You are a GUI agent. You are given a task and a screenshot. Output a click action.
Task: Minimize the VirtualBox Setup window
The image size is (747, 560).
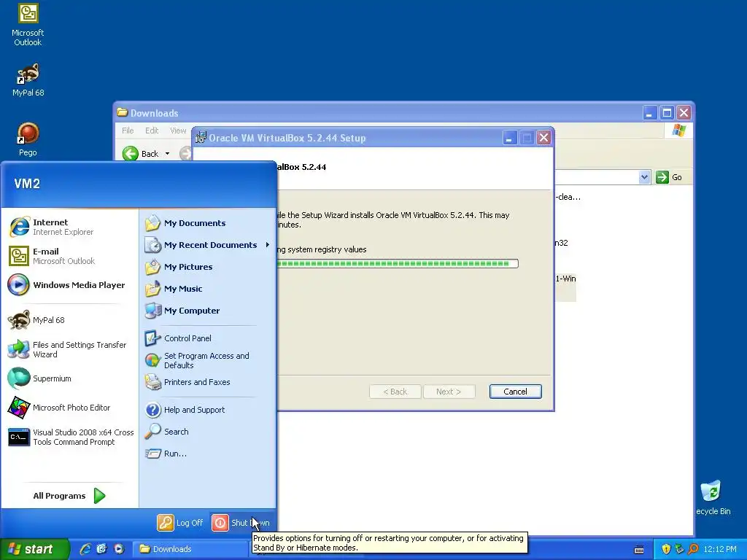tap(509, 138)
